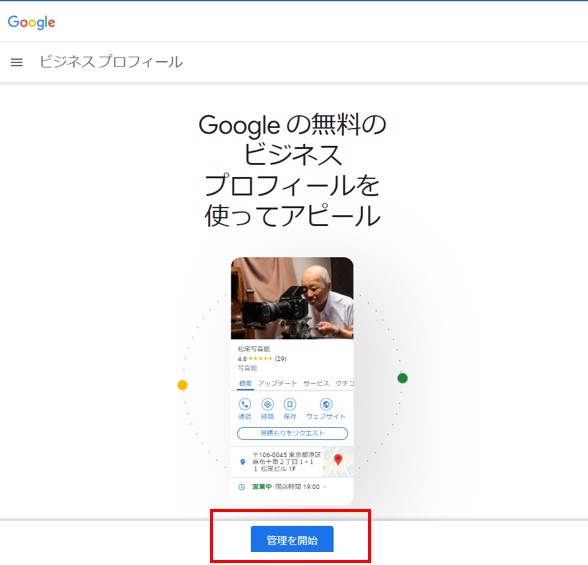Click the blue location pin icon by address
This screenshot has height=565, width=588.
pos(243,462)
